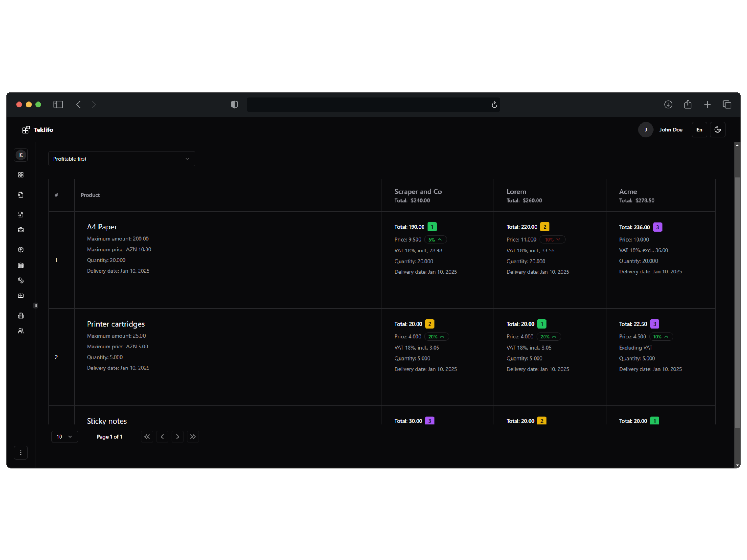Viewport: 747px width, 560px height.
Task: Open the building icon in sidebar
Action: coord(21,315)
